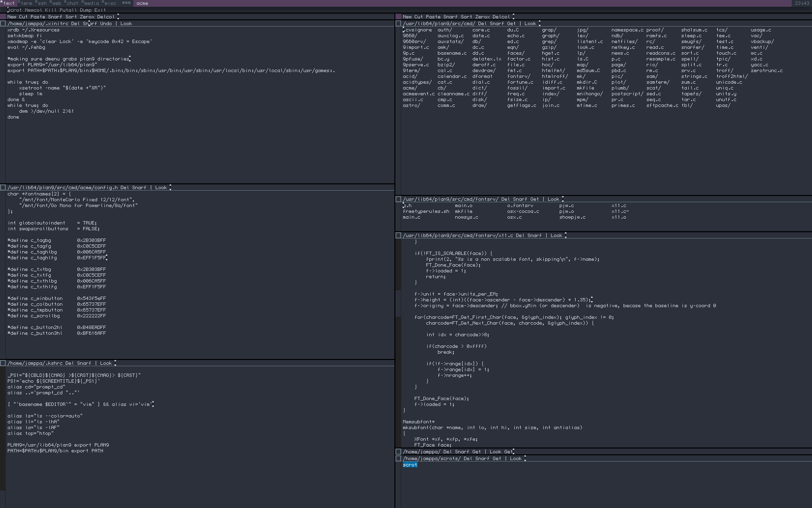This screenshot has height=508, width=812.
Task: Click the 23:43 clock in the status bar
Action: click(802, 3)
